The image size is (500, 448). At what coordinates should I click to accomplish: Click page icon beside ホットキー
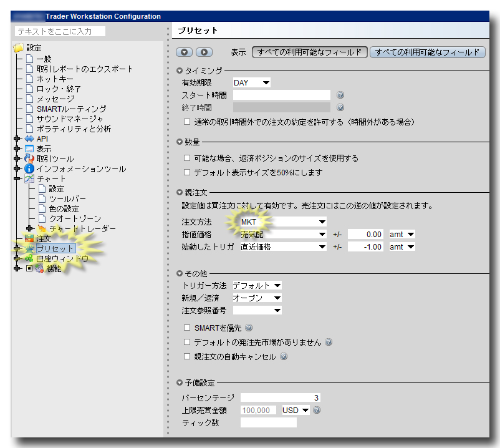pyautogui.click(x=30, y=79)
